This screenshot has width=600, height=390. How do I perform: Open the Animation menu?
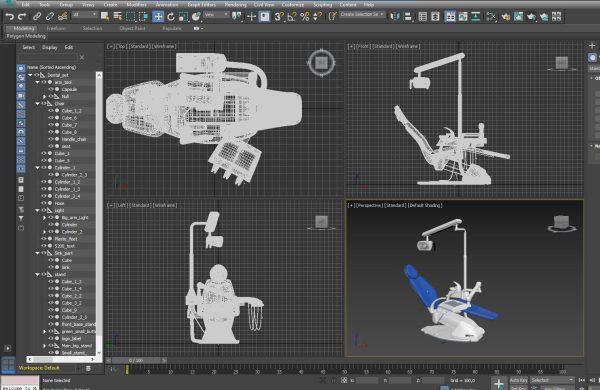click(166, 5)
